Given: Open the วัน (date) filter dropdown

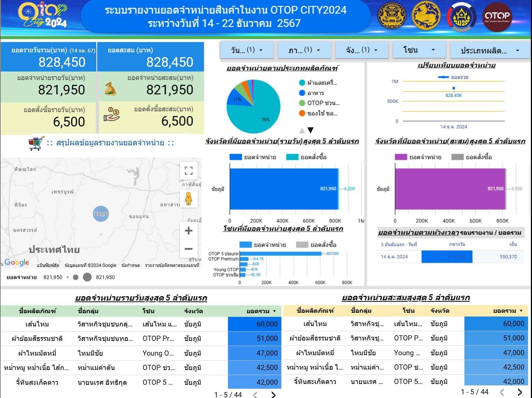Looking at the screenshot, I should coord(247,50).
